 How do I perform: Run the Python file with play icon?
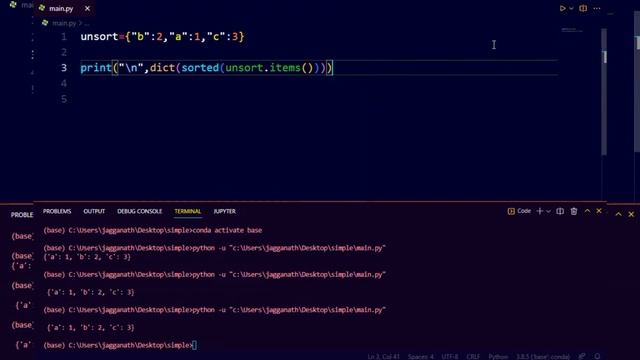(x=562, y=8)
